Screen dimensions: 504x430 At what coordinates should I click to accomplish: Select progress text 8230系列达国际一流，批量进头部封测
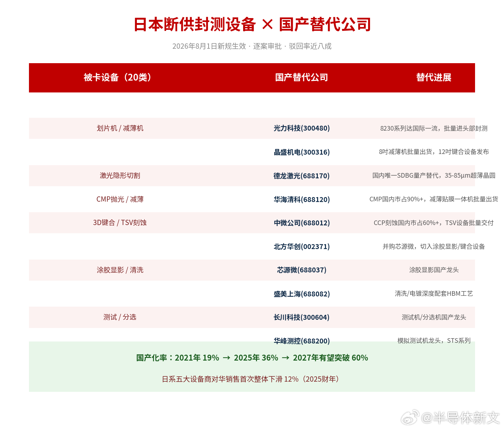pyautogui.click(x=434, y=128)
